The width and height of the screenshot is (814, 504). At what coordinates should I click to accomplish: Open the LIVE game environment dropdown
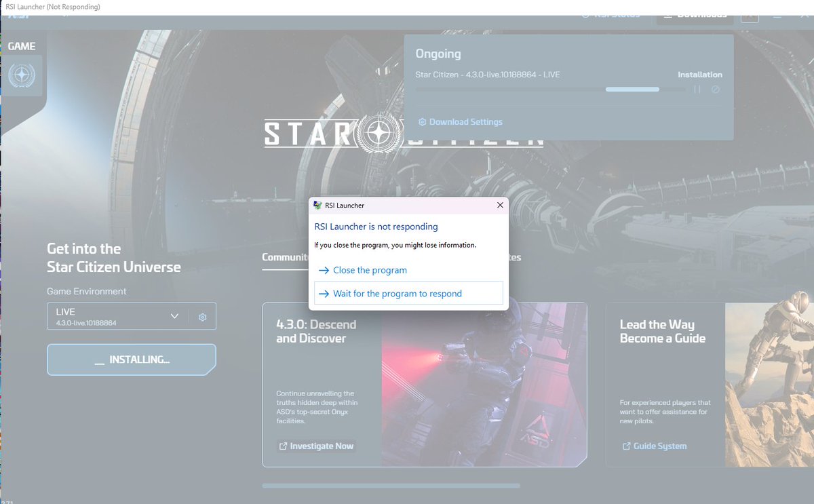click(x=119, y=316)
